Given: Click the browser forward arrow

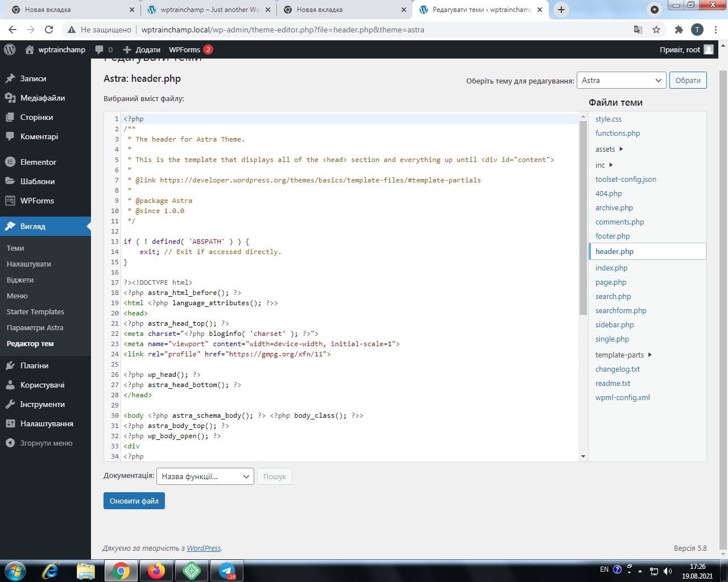Looking at the screenshot, I should tap(31, 30).
